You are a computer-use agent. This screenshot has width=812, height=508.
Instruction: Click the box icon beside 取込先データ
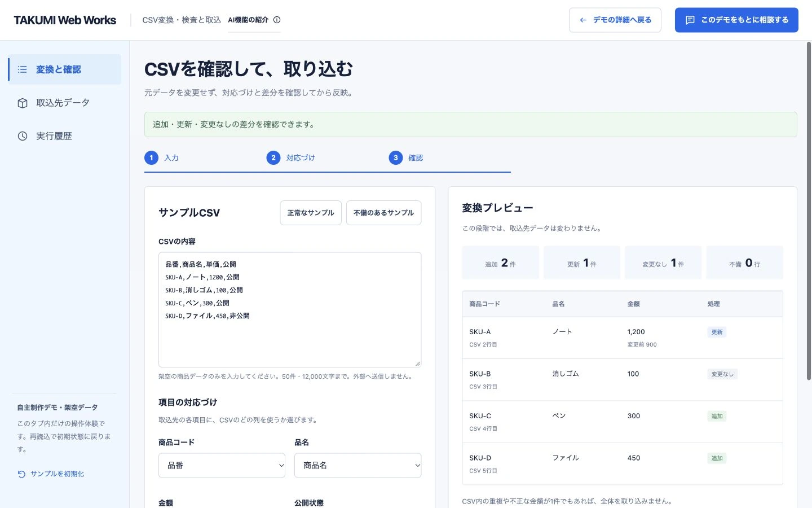pos(23,103)
